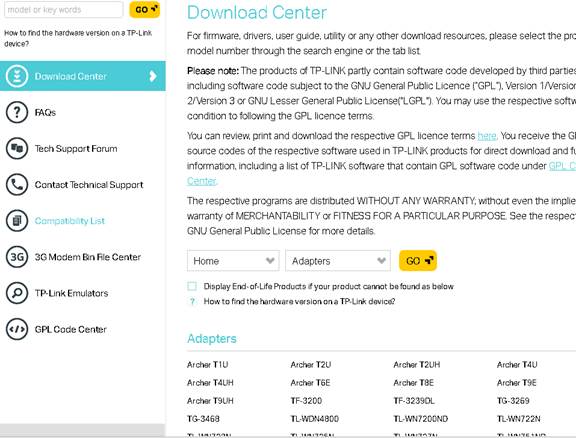The height and width of the screenshot is (438, 576).
Task: Click the Download Center circular download icon
Action: pyautogui.click(x=17, y=76)
